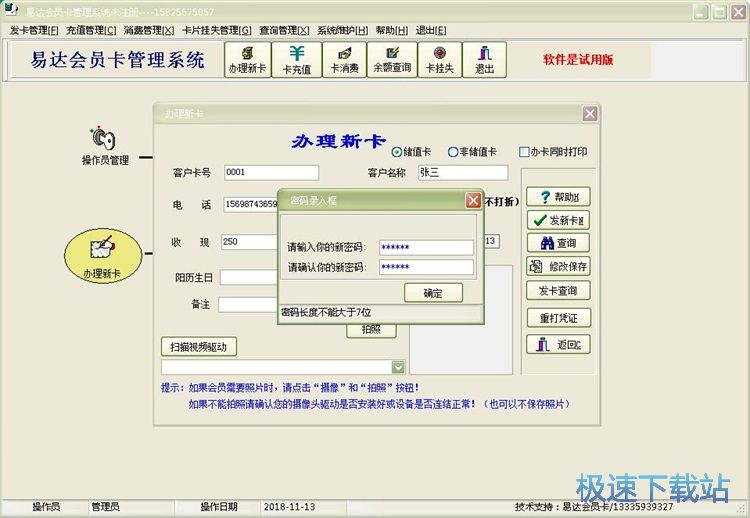Open the 发卡管理 menu
The width and height of the screenshot is (750, 518).
[x=35, y=30]
